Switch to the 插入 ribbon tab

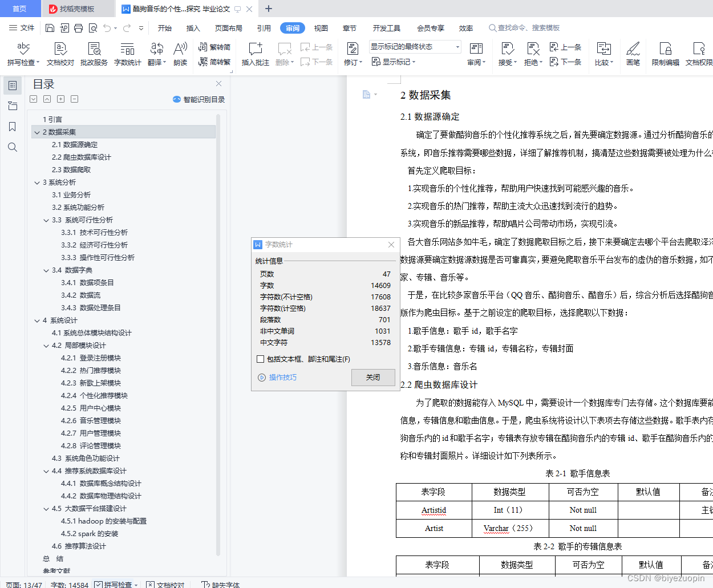[x=193, y=28]
